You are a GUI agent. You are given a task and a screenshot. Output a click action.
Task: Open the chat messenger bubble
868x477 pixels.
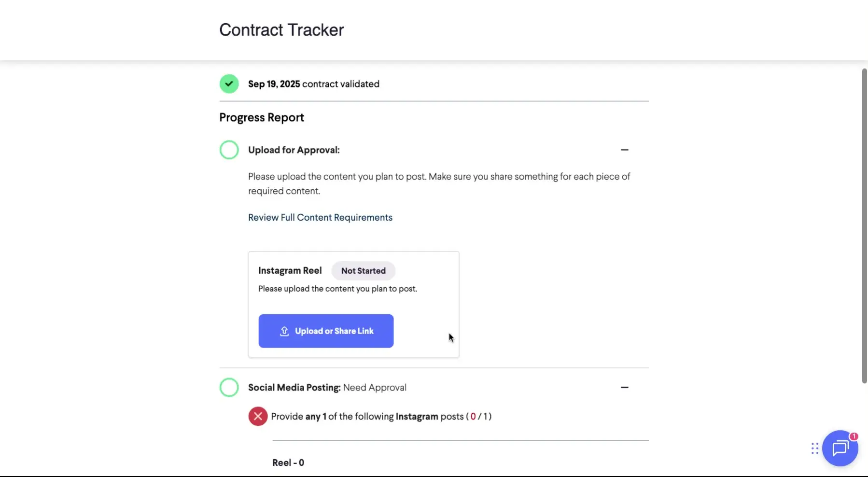(x=840, y=449)
